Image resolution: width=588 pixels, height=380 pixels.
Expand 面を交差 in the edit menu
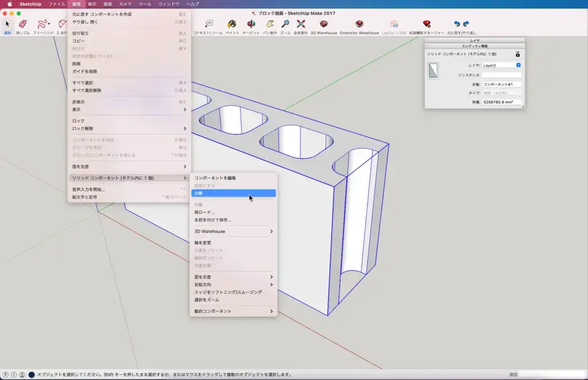(129, 166)
